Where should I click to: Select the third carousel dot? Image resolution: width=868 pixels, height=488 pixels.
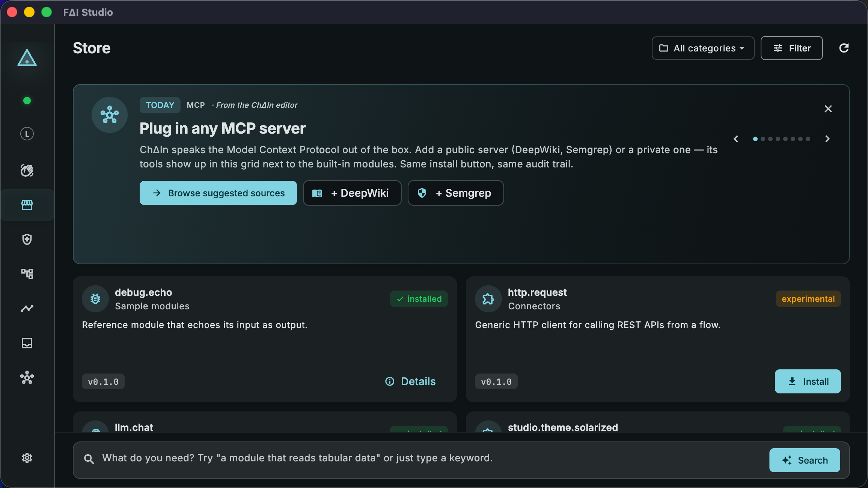tap(770, 139)
